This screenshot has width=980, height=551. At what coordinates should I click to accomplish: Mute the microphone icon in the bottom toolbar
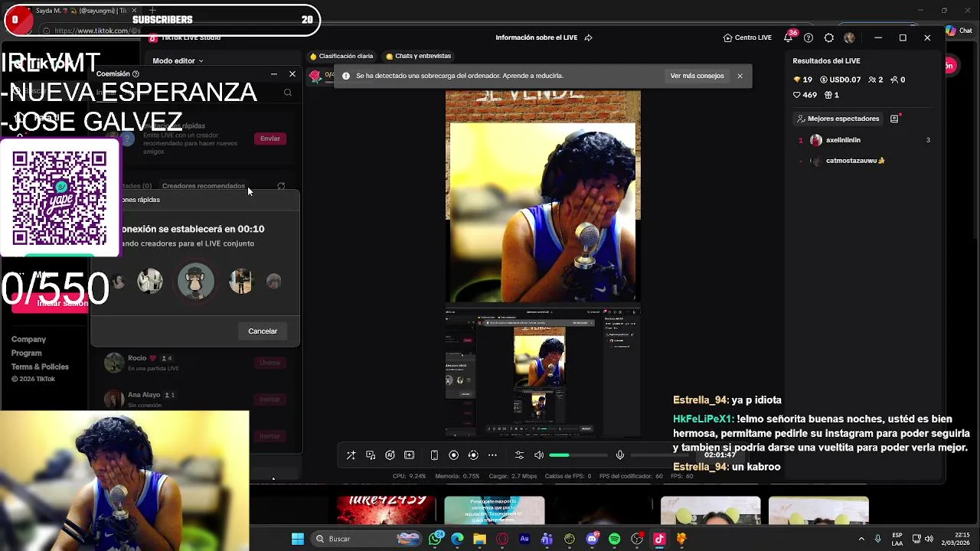point(620,455)
